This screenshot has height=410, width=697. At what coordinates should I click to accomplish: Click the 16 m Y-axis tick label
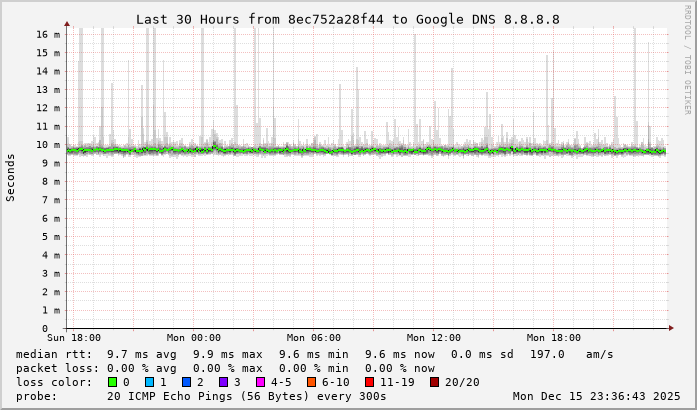[x=48, y=34]
